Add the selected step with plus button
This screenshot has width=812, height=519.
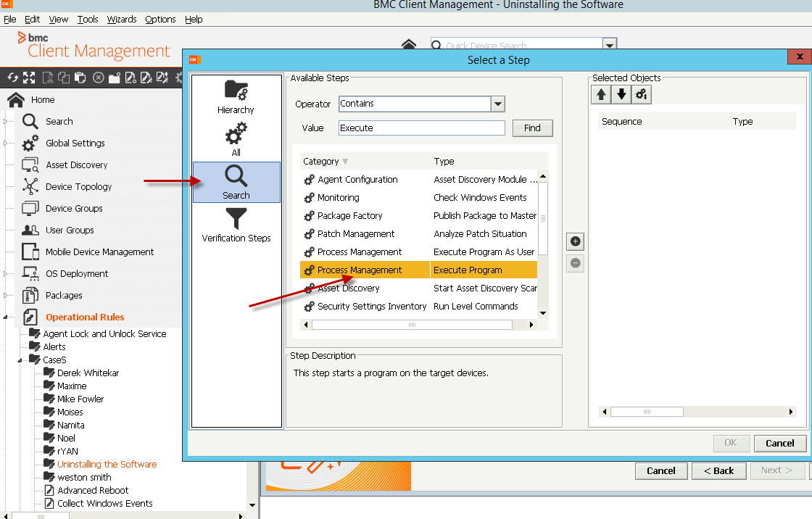coord(575,241)
